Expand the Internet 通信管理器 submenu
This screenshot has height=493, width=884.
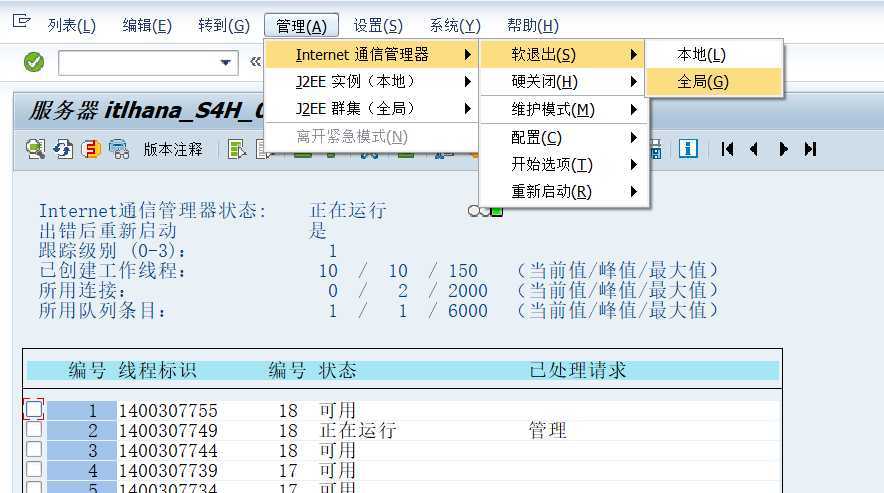click(x=371, y=55)
